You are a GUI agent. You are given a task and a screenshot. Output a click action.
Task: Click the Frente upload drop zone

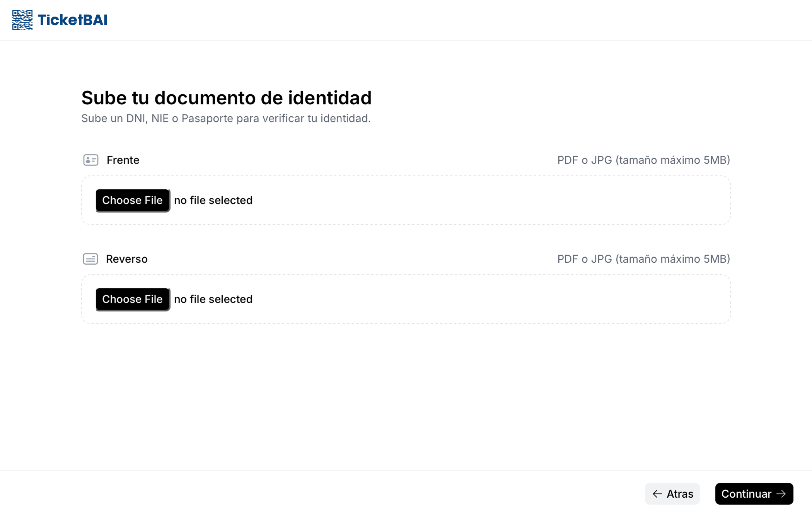406,200
